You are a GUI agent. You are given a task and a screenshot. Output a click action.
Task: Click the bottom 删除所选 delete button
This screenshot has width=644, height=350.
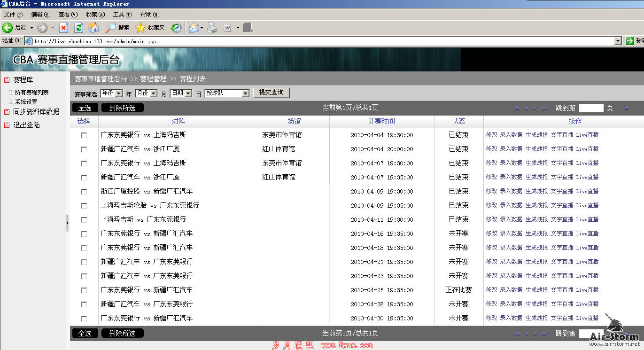click(x=123, y=333)
